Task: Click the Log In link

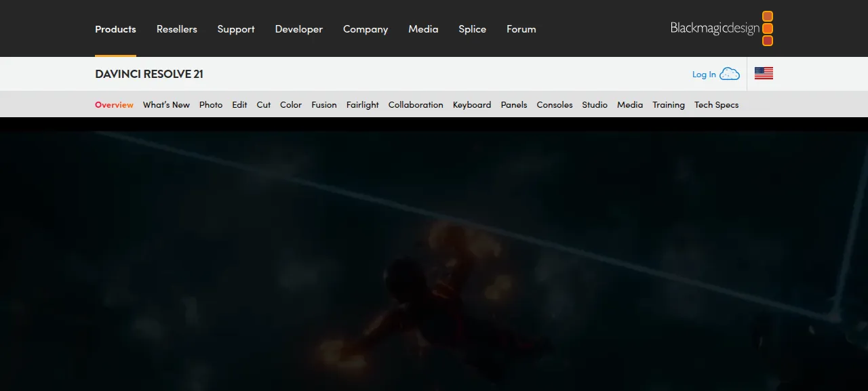Action: pos(704,75)
